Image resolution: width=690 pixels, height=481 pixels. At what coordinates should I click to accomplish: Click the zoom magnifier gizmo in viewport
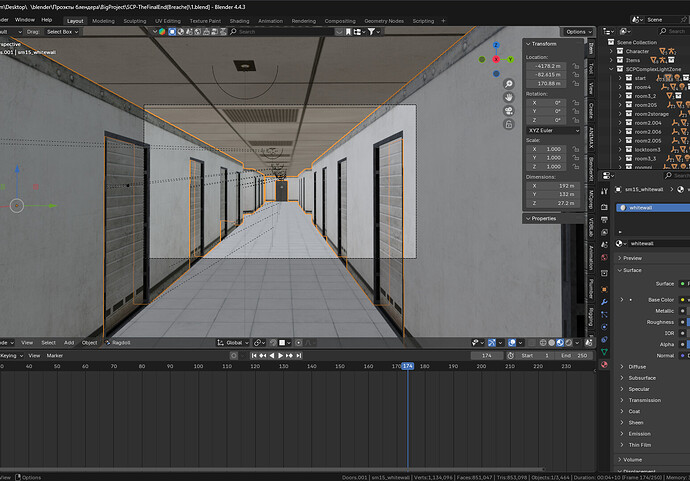coord(509,84)
